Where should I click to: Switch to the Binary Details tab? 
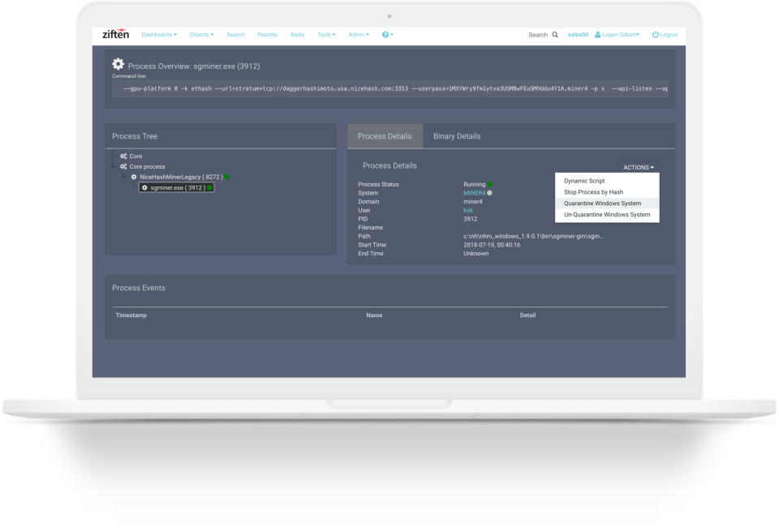coord(456,136)
